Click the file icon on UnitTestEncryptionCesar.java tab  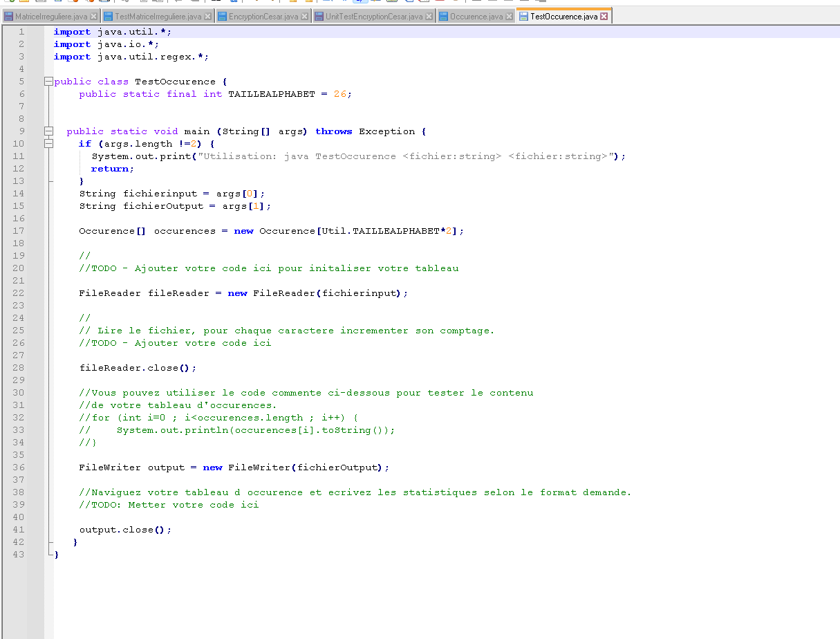[319, 17]
